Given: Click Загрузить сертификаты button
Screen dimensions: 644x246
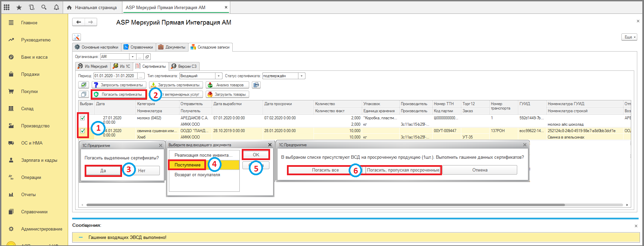Looking at the screenshot, I should 176,85.
